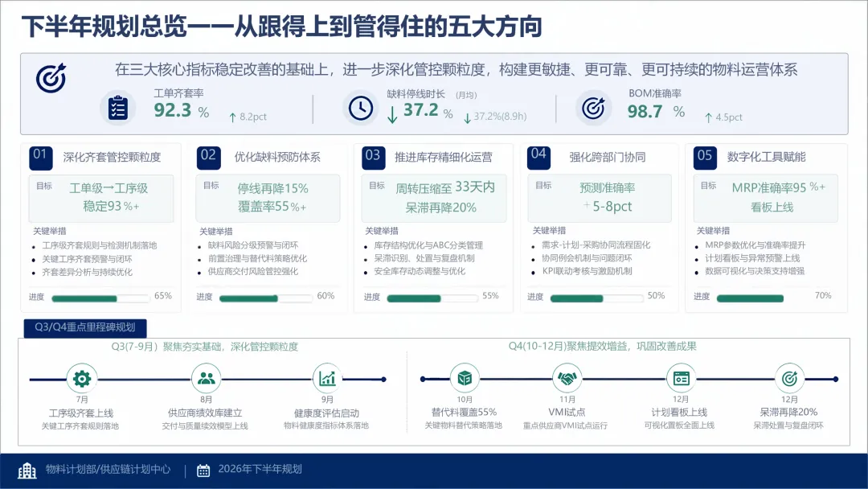Click the milestone label 供应商绩效库建立

(x=205, y=413)
